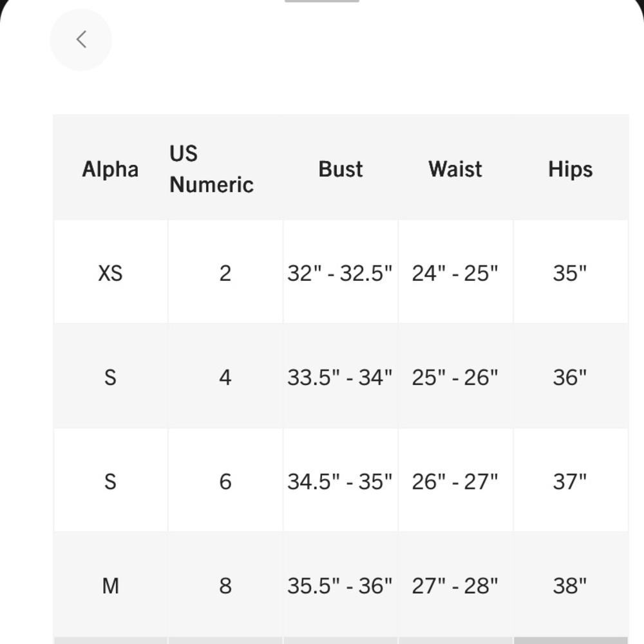
Task: Tap the Bust column header
Action: 341,169
